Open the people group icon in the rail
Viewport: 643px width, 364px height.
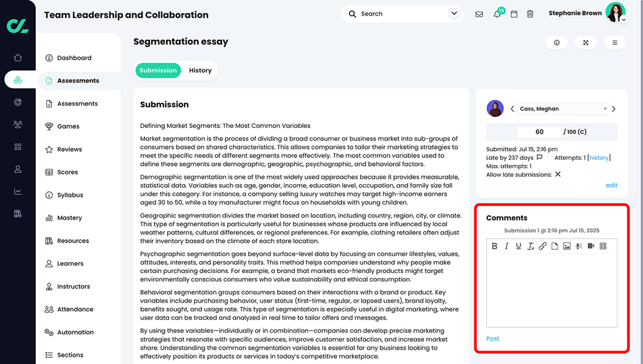(x=18, y=124)
